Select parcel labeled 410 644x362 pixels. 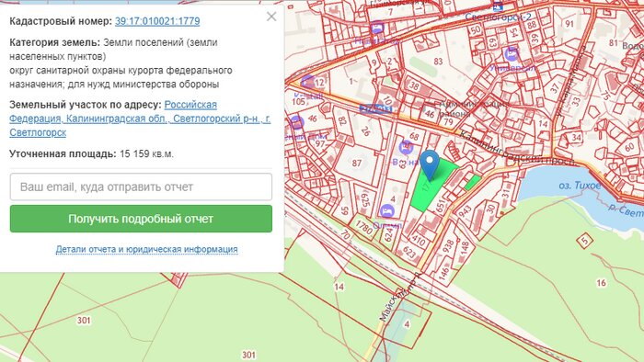pos(418,240)
